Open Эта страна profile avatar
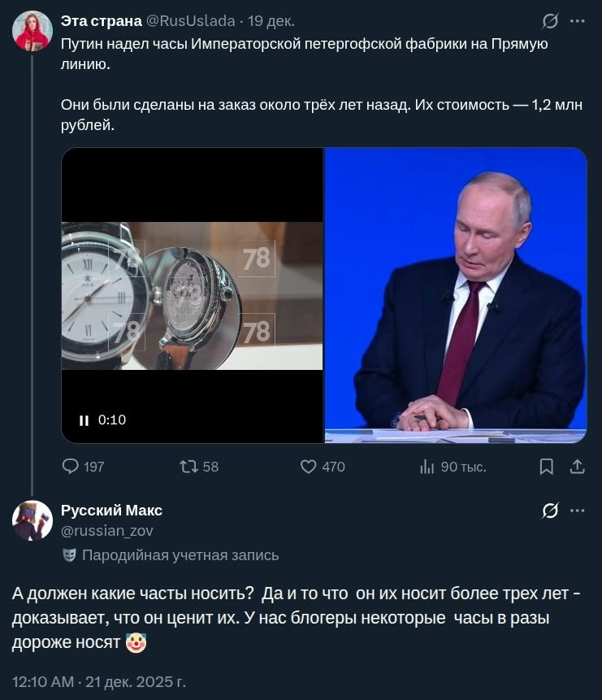Image resolution: width=602 pixels, height=700 pixels. pos(32,31)
